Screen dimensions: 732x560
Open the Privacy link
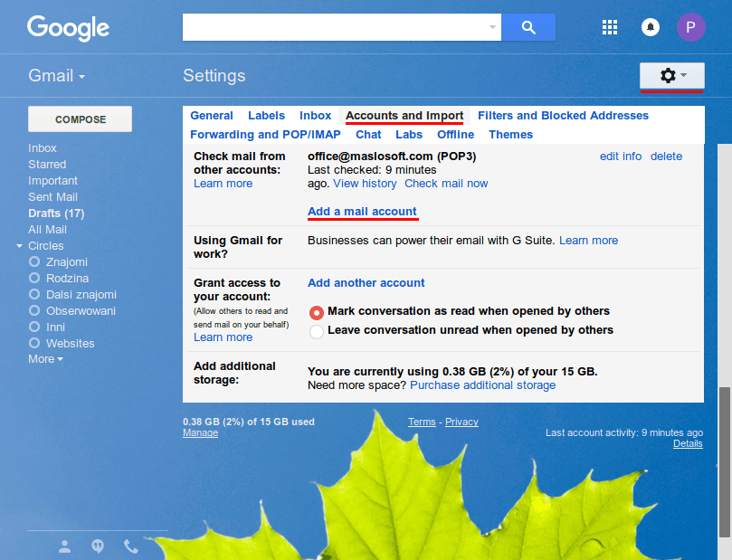point(461,422)
